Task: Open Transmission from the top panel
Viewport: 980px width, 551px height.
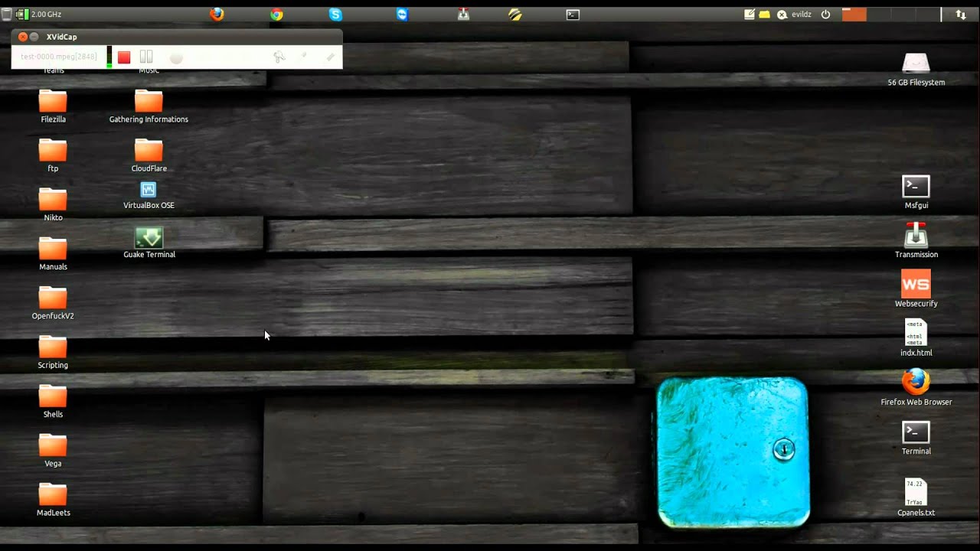Action: point(463,14)
